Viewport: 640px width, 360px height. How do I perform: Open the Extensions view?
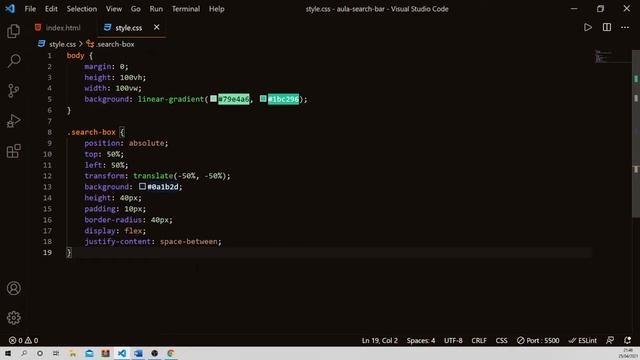click(x=13, y=151)
